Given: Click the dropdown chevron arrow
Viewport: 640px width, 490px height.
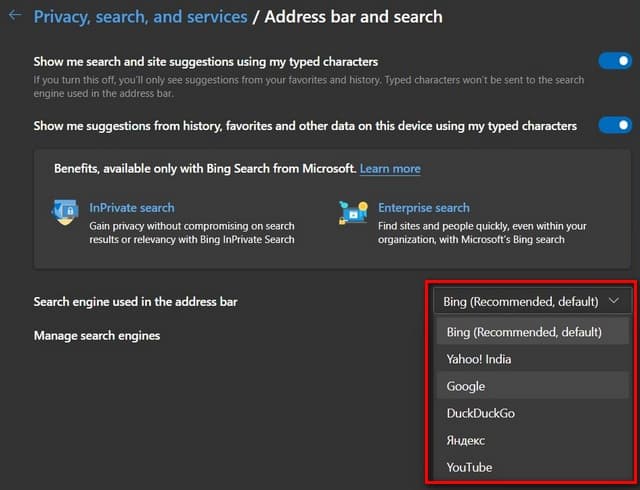Looking at the screenshot, I should pyautogui.click(x=613, y=301).
